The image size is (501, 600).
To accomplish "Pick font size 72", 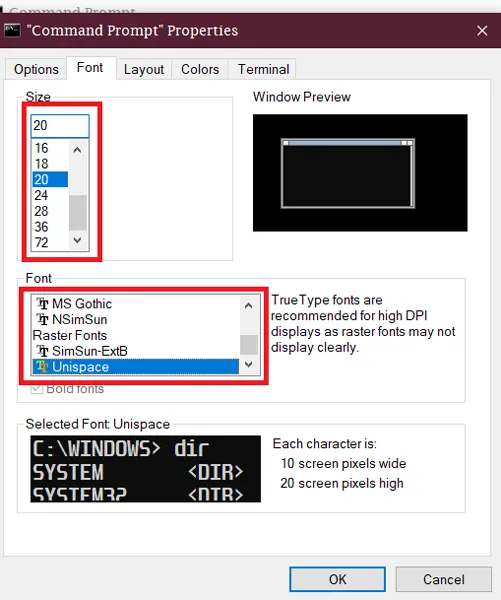I will pyautogui.click(x=50, y=242).
